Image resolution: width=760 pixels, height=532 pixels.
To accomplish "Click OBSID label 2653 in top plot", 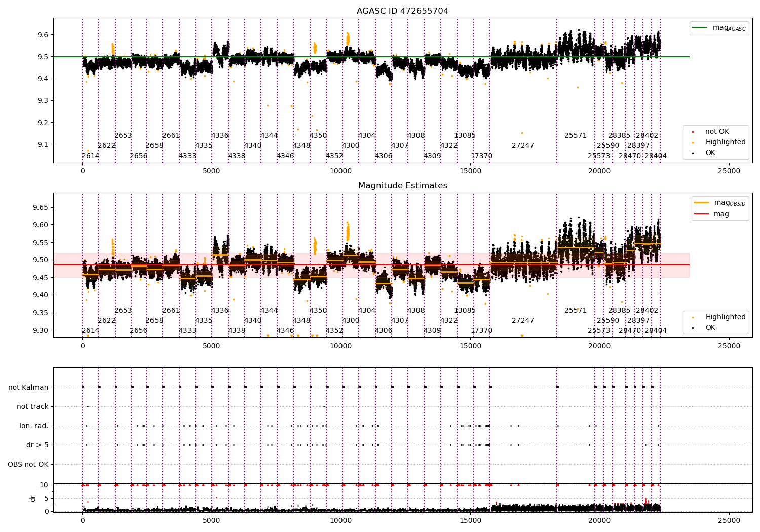I will pos(123,136).
